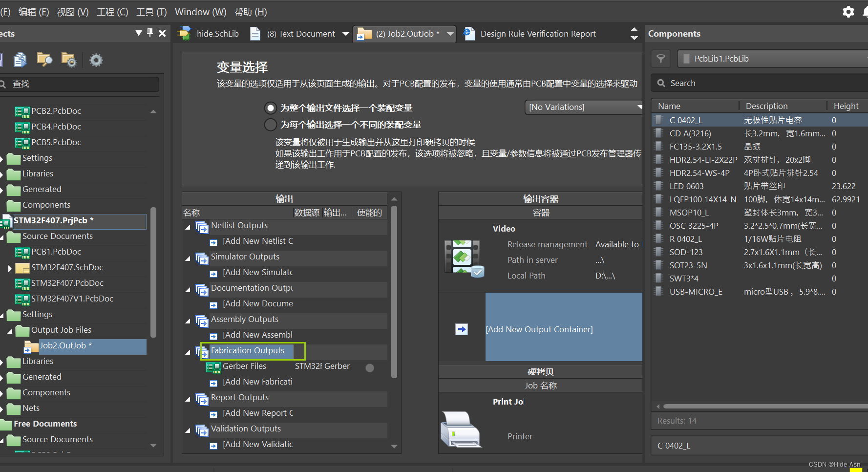Click the Report Outputs group icon
This screenshot has height=472, width=868.
coord(202,399)
